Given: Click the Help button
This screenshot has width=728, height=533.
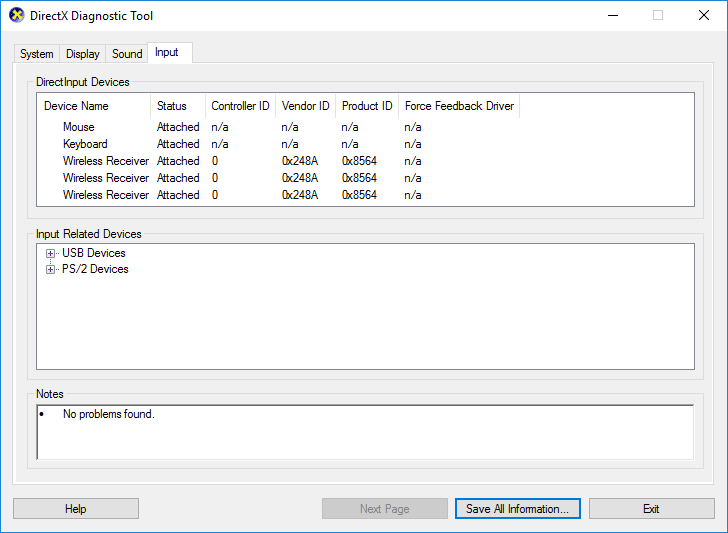Looking at the screenshot, I should tap(76, 509).
